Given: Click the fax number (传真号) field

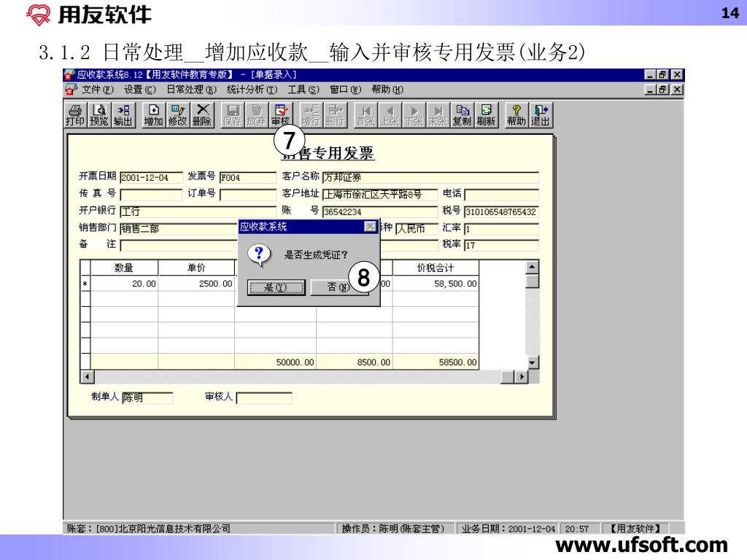Looking at the screenshot, I should tap(151, 195).
